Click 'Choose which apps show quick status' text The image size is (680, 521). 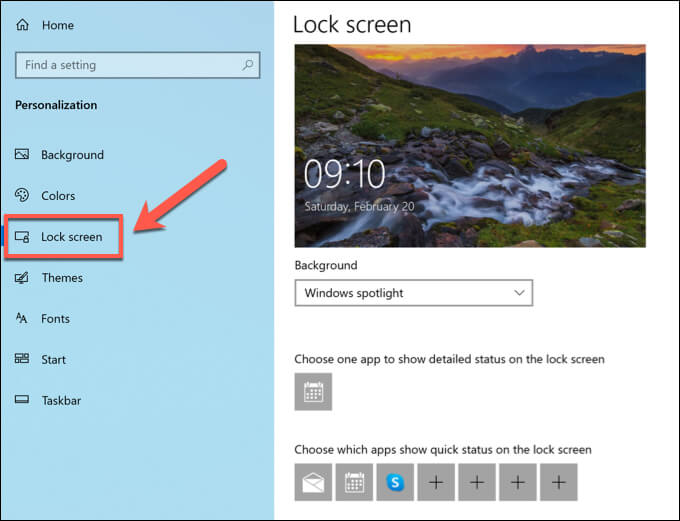tap(443, 449)
